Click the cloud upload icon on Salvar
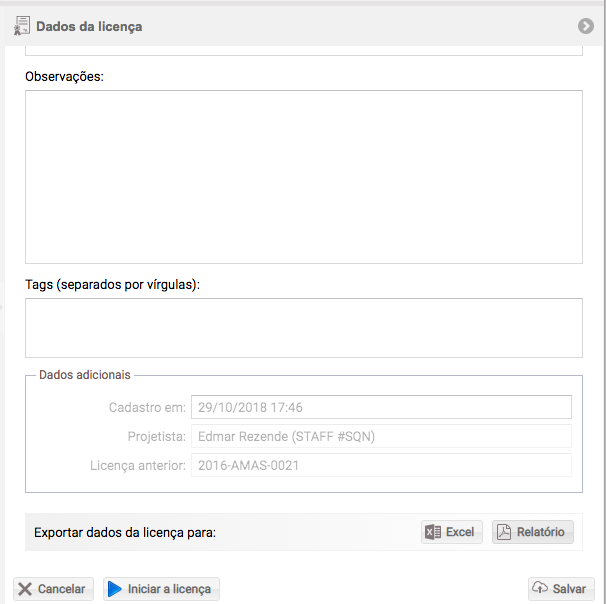This screenshot has height=604, width=606. coord(540,587)
